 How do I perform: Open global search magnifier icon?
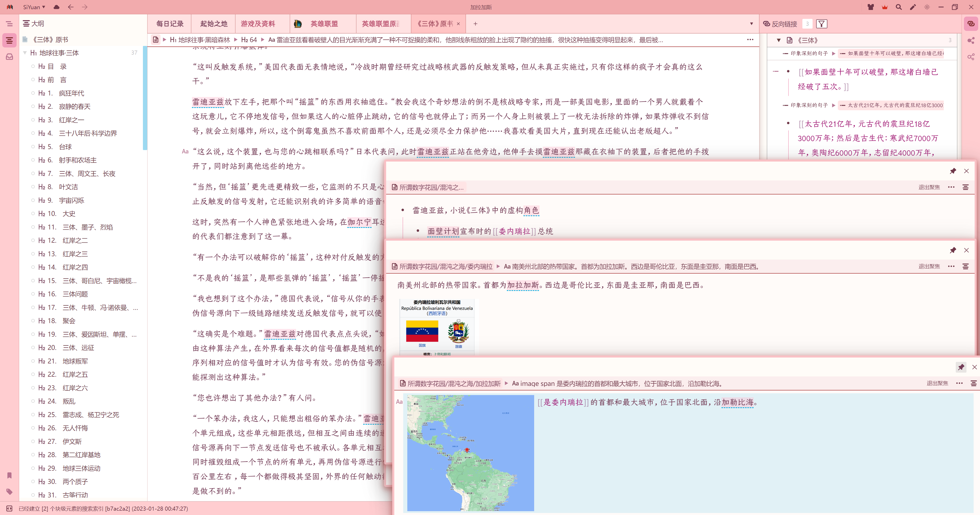coord(899,7)
